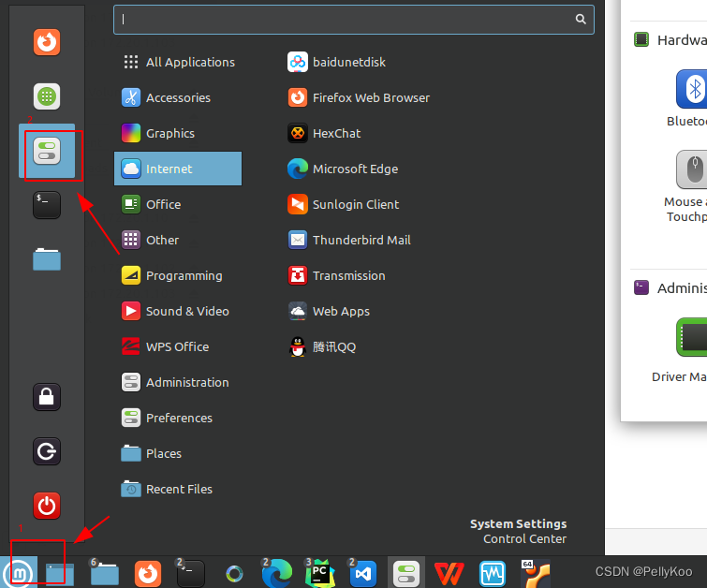Viewport: 707px width, 588px height.
Task: Select the Preferences category
Action: (x=178, y=418)
